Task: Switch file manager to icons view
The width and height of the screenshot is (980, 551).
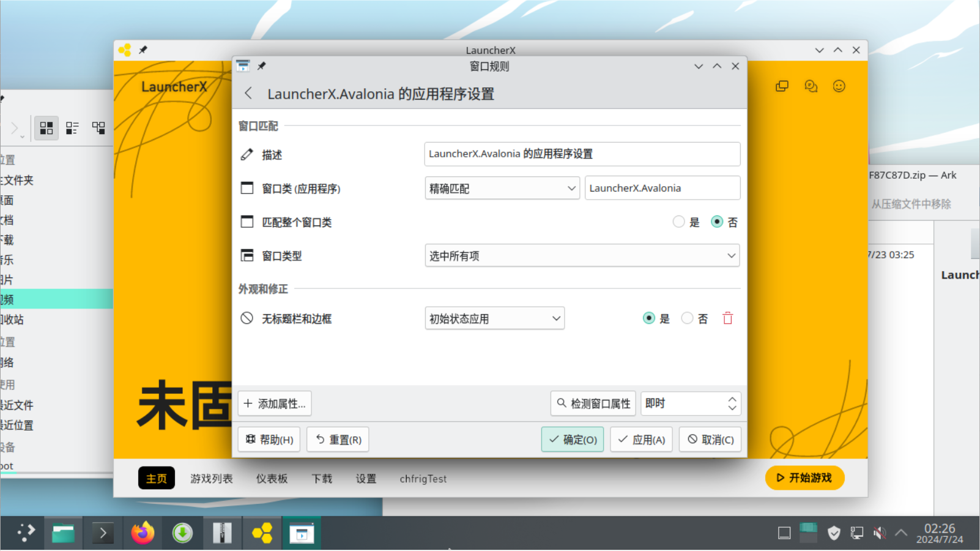Action: (x=46, y=128)
